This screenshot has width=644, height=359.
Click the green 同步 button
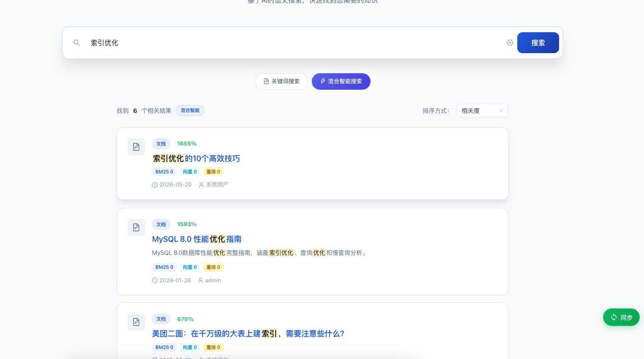[x=621, y=317]
